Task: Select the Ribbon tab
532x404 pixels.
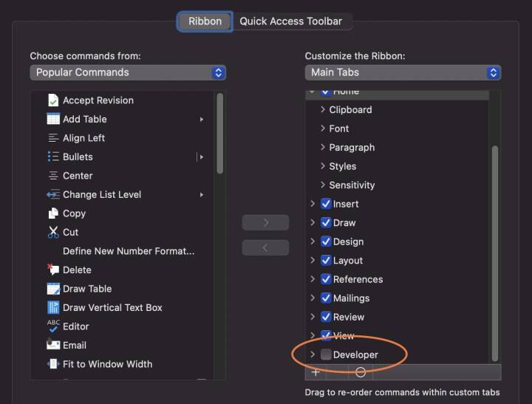Action: pyautogui.click(x=205, y=21)
